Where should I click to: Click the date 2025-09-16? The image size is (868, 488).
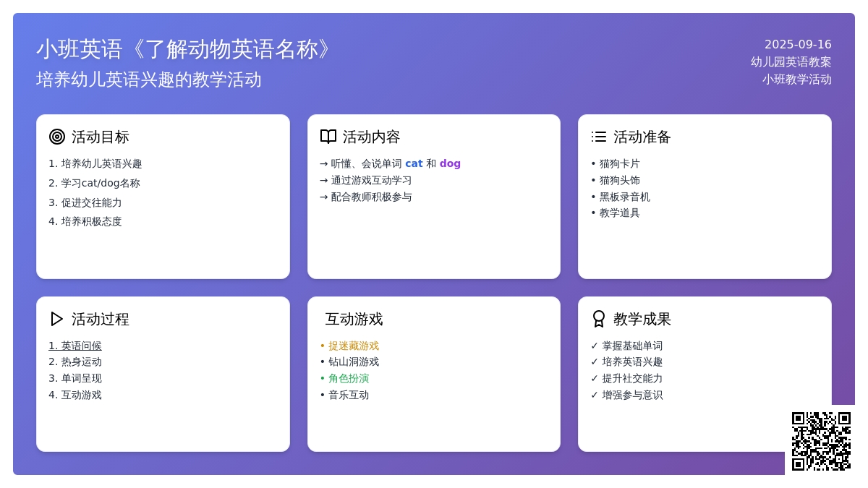click(x=798, y=44)
